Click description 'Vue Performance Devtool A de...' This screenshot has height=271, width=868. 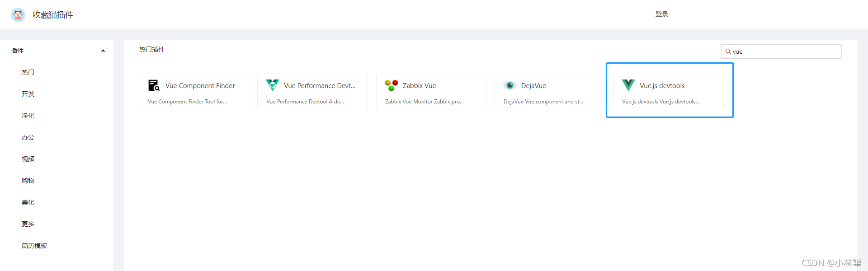[305, 102]
